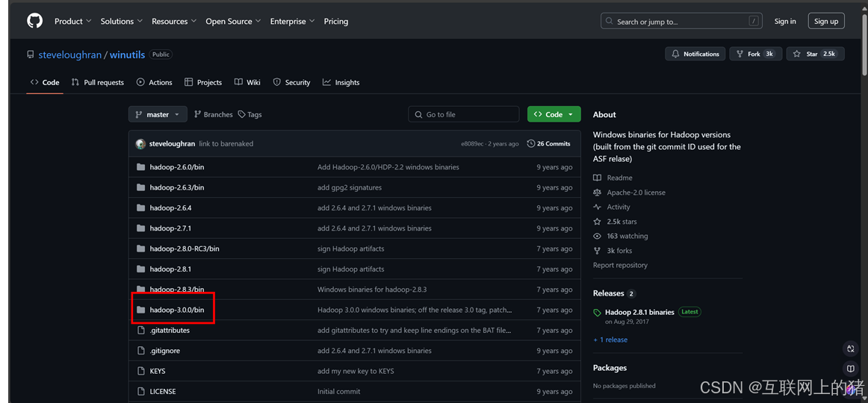The width and height of the screenshot is (868, 403).
Task: Click the folder icon beside hadoop-2.6.0/bin
Action: pyautogui.click(x=140, y=167)
